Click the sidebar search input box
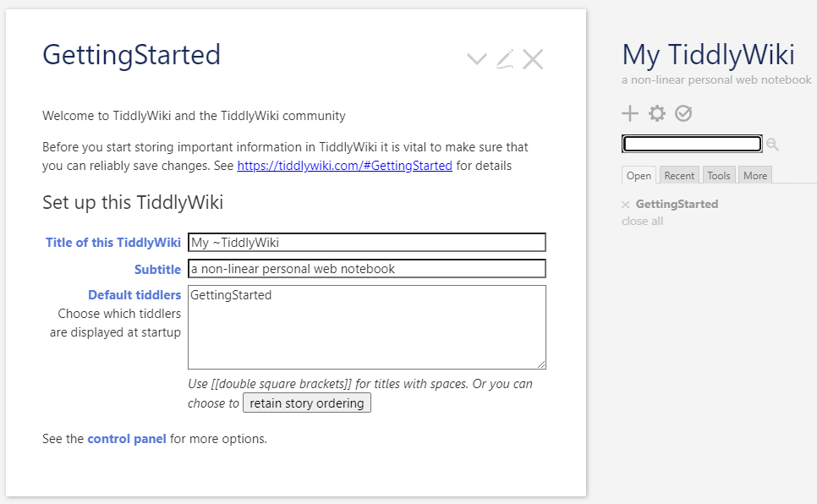The height and width of the screenshot is (504, 817). point(692,144)
